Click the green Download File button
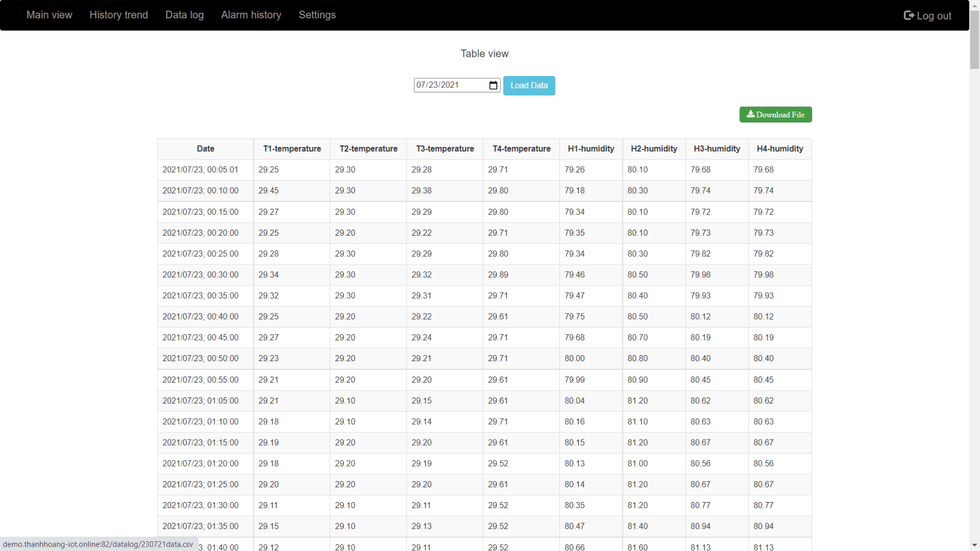980x551 pixels. 775,114
